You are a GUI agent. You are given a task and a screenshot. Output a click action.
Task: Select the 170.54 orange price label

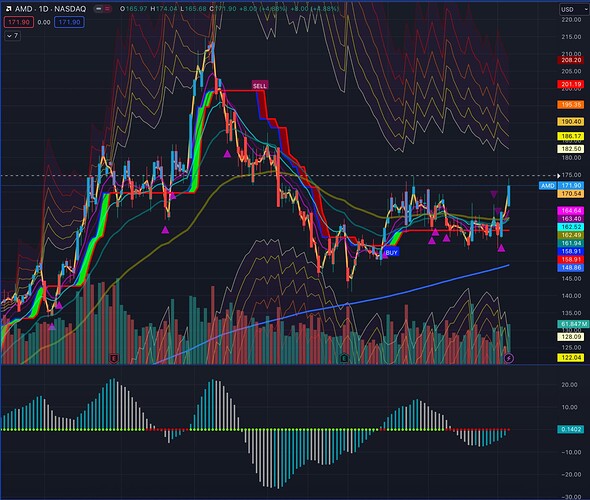click(571, 194)
